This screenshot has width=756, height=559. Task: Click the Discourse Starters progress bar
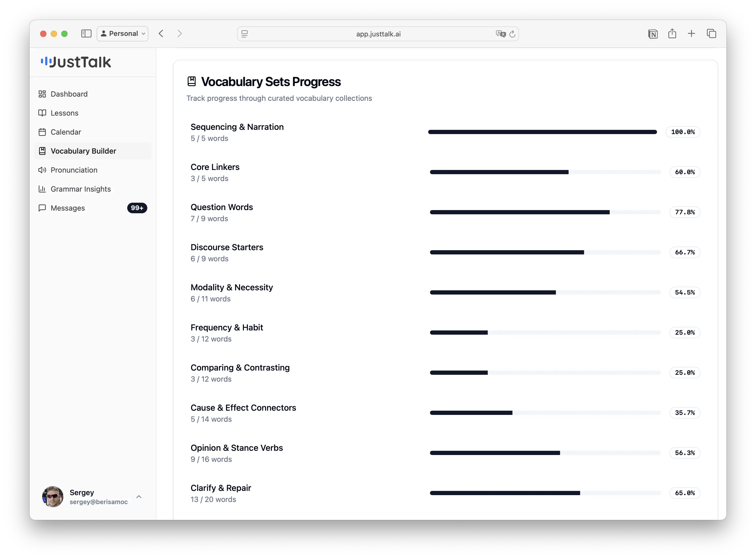[545, 252]
